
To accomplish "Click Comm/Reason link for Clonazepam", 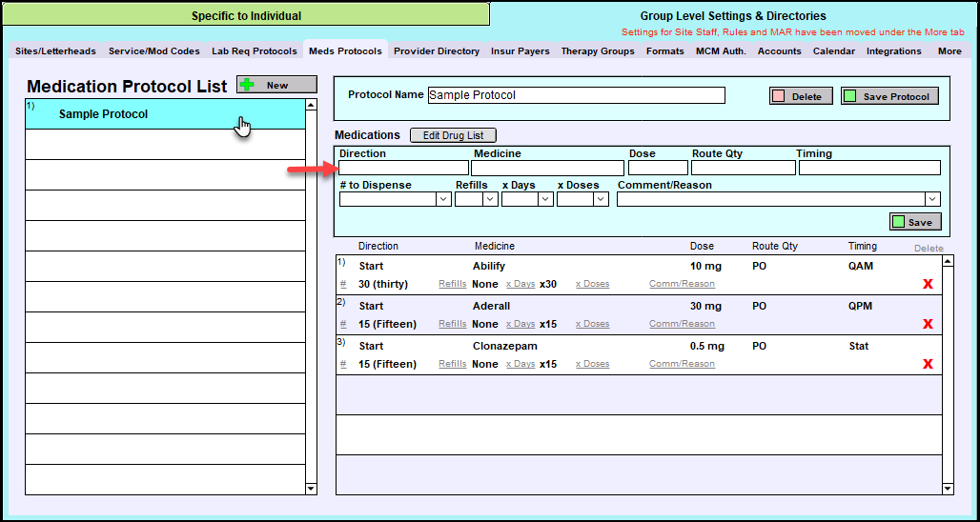I will 682,364.
